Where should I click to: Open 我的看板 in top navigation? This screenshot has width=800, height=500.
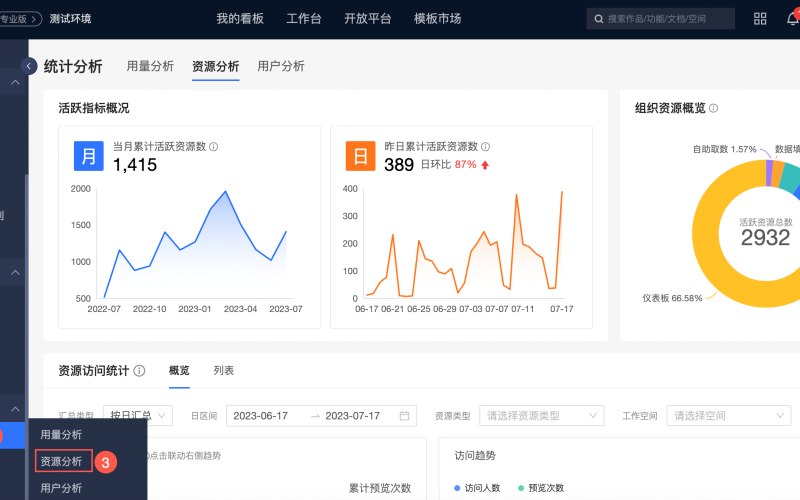pyautogui.click(x=240, y=19)
